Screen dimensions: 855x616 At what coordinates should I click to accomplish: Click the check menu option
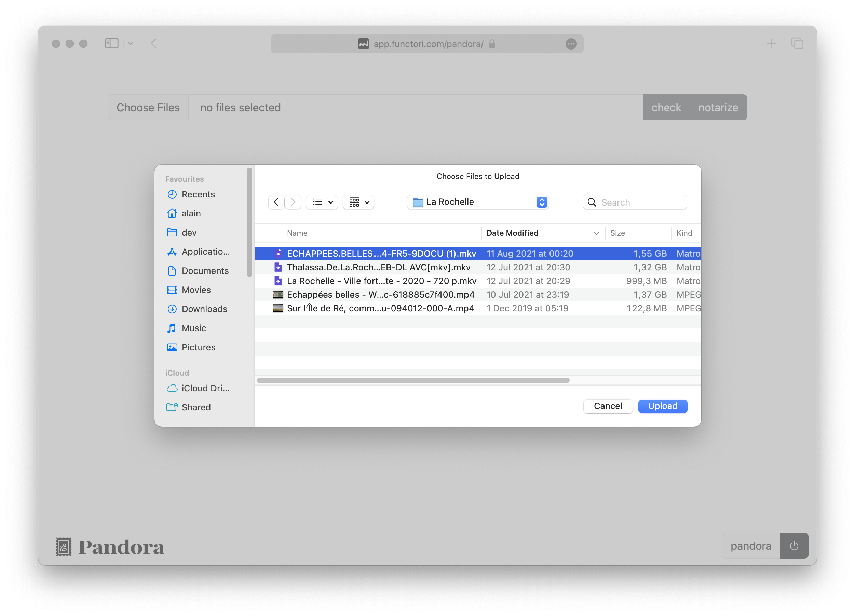coord(666,107)
